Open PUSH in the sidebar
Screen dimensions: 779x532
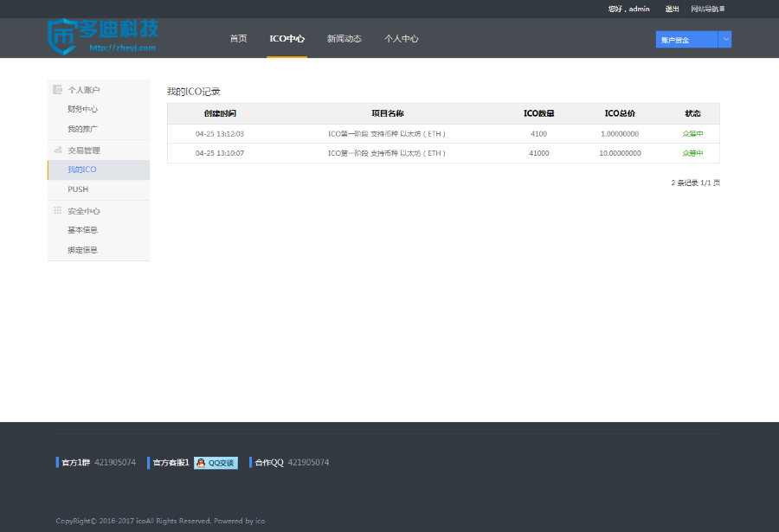(78, 189)
